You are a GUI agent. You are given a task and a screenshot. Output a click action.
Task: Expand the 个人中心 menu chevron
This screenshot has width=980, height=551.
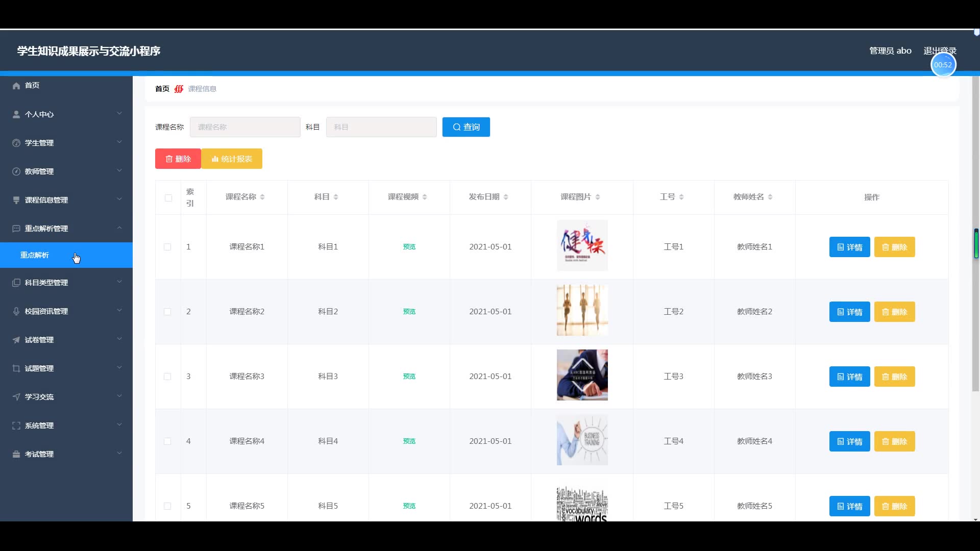[119, 113]
